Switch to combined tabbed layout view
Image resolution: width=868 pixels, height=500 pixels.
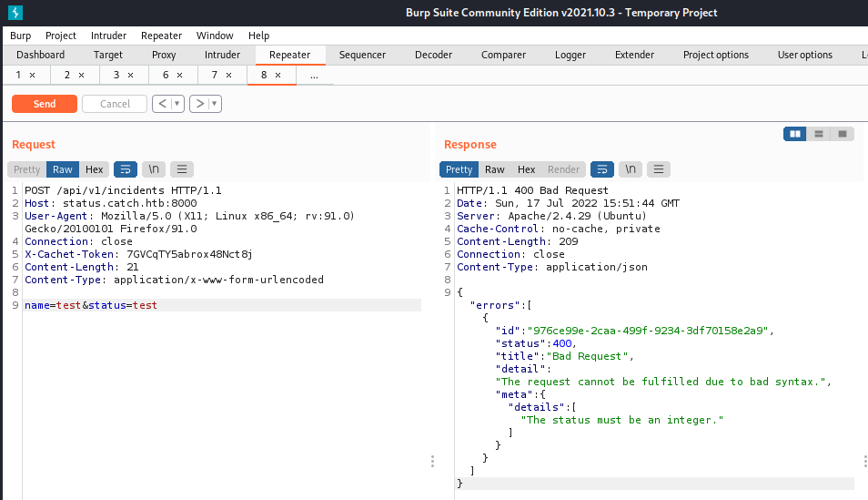(x=843, y=134)
